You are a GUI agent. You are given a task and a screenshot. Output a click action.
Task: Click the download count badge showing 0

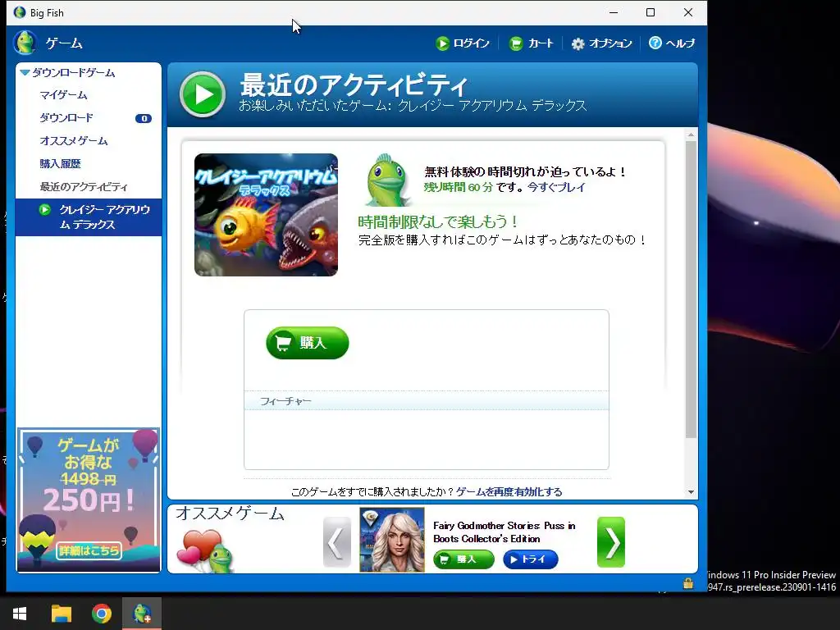tap(143, 118)
